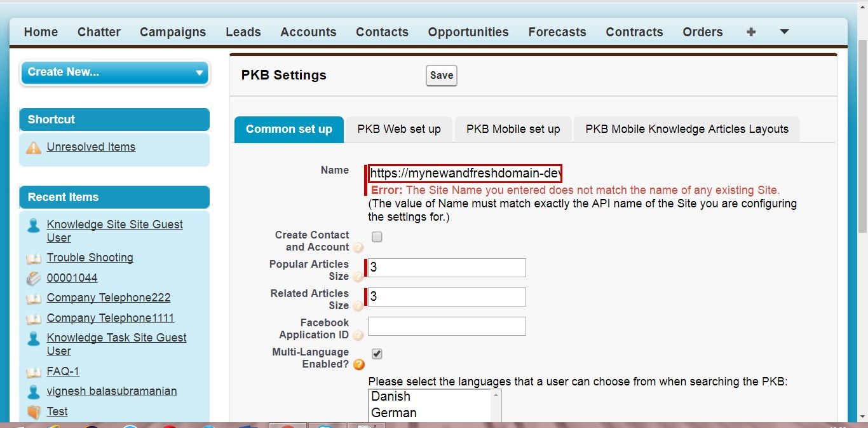The width and height of the screenshot is (868, 428).
Task: Click the languages list scrollbar
Action: point(496,407)
